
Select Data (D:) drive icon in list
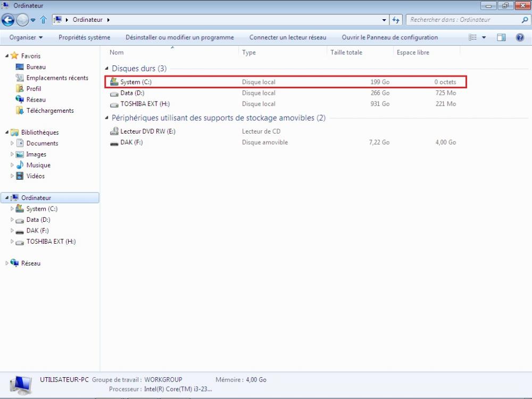pyautogui.click(x=114, y=93)
